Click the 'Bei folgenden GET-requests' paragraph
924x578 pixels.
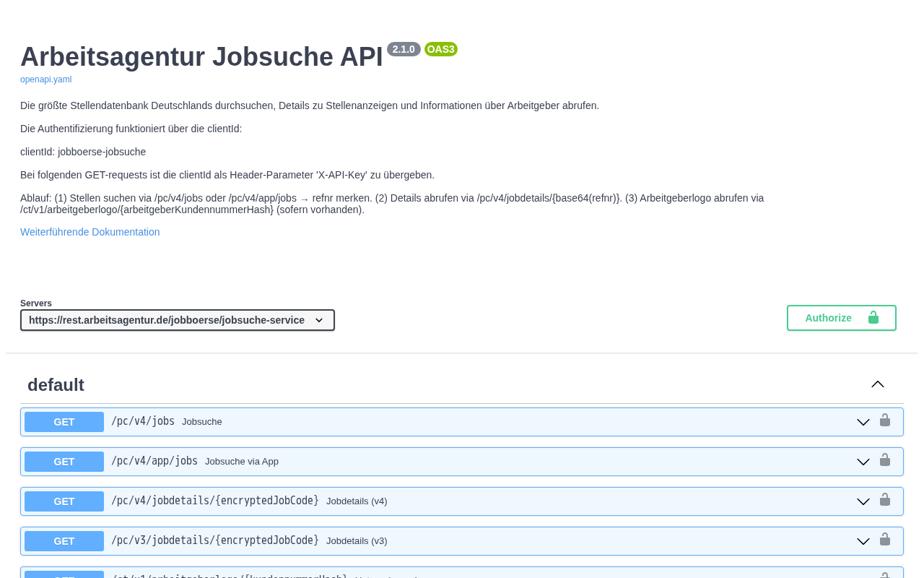coord(227,175)
